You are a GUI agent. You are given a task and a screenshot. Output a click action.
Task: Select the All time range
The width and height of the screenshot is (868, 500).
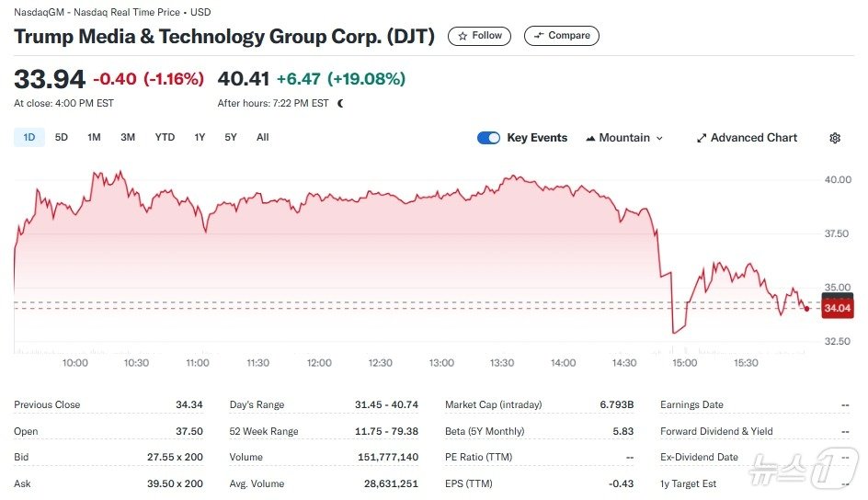coord(263,138)
